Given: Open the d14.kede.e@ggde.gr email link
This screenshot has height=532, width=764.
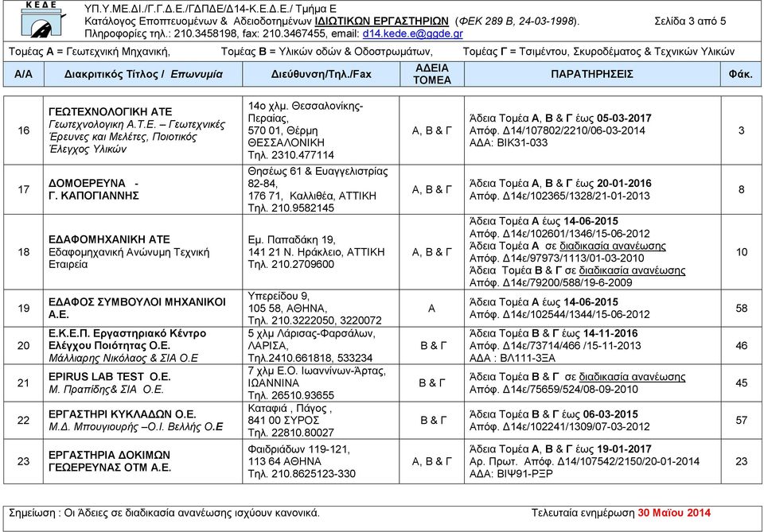Looking at the screenshot, I should point(413,33).
